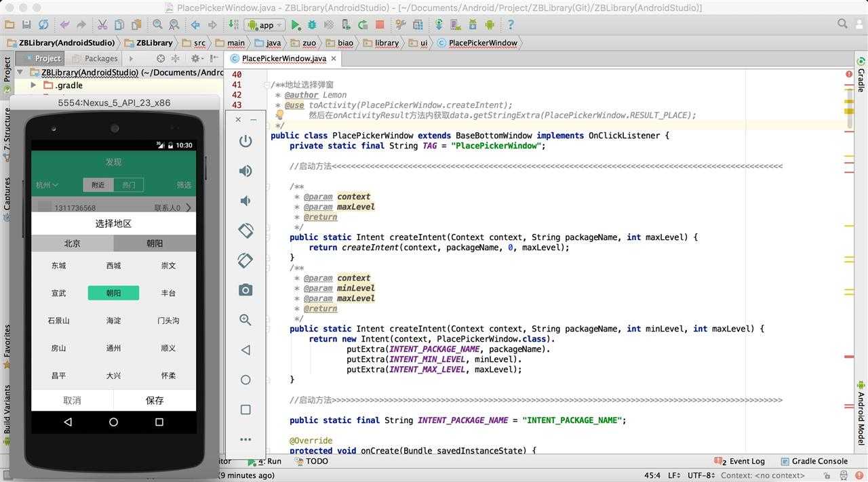This screenshot has height=482, width=868.
Task: Paste with the clipboard toolbar icon
Action: (x=136, y=24)
